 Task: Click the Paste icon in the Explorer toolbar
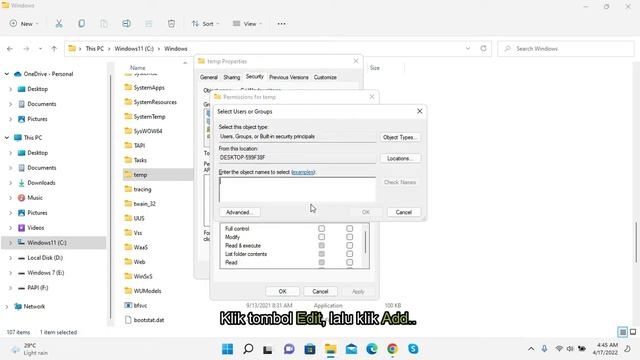pos(104,24)
